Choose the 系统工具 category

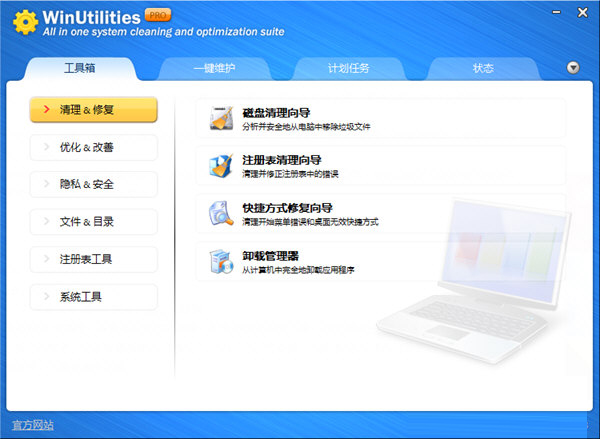click(x=93, y=297)
